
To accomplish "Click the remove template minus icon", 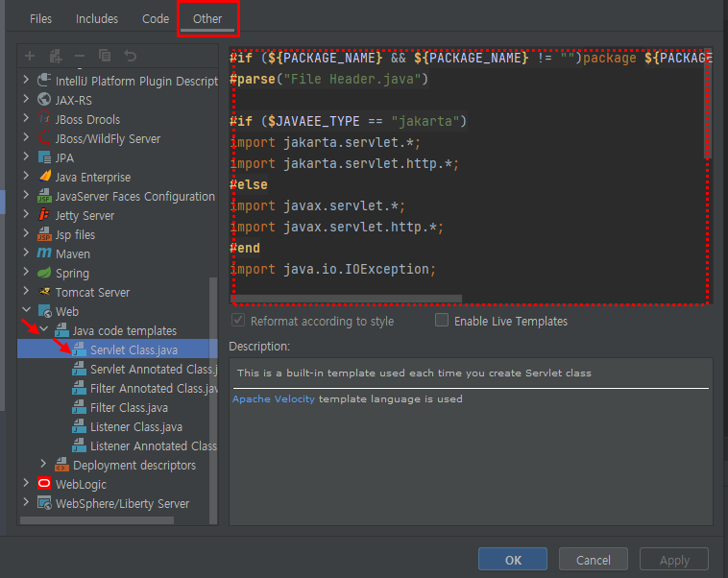I will pos(80,57).
